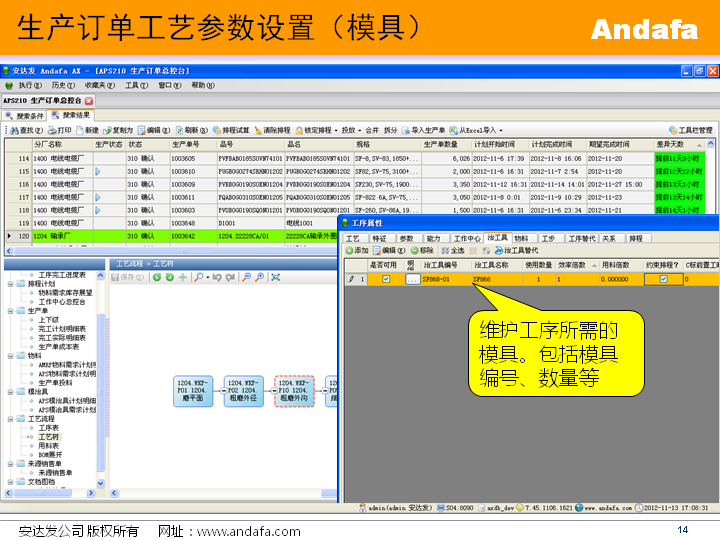The width and height of the screenshot is (720, 540).
Task: Click the fit-to-window icon in process tree toolbar
Action: [275, 277]
